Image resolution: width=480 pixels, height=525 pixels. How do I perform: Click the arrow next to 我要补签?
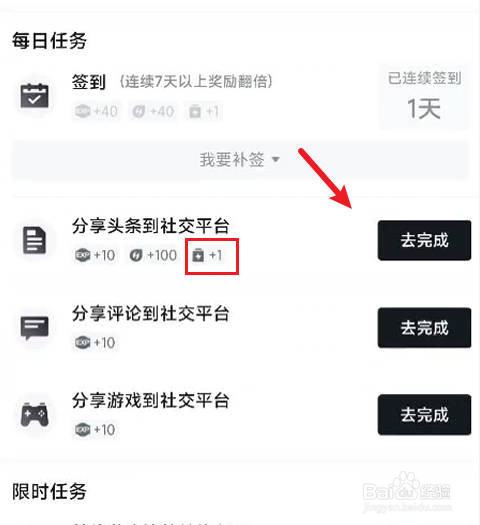275,160
